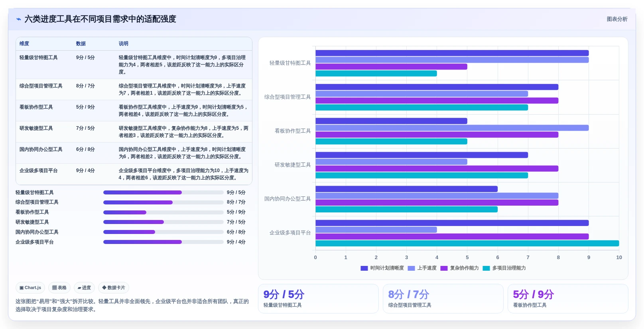The image size is (644, 329).
Task: Select the 数据卡片 tag
Action: coord(114,287)
